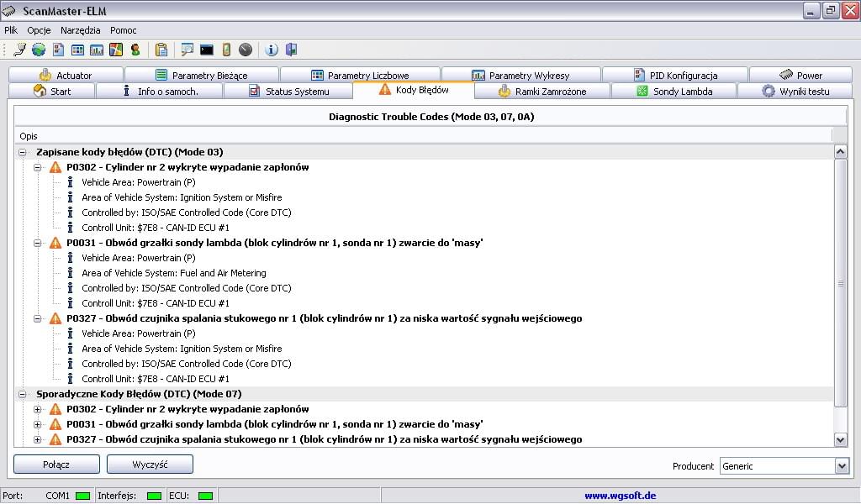Click the green COM1 port indicator

(x=83, y=496)
